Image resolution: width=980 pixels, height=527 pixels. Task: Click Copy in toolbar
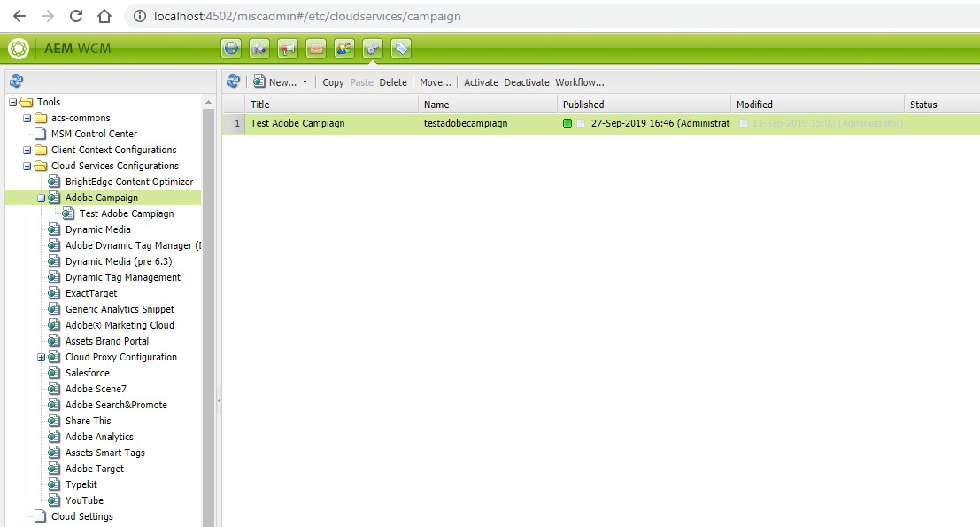coord(333,82)
